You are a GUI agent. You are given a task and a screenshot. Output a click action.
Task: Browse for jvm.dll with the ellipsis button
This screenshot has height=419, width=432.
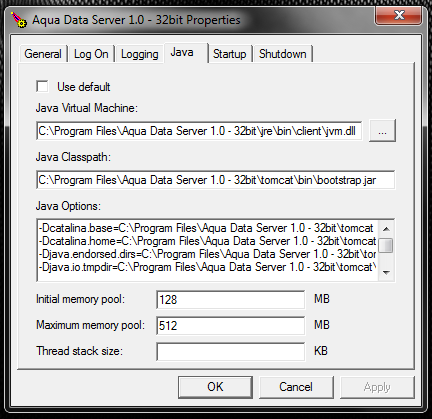[x=382, y=131]
